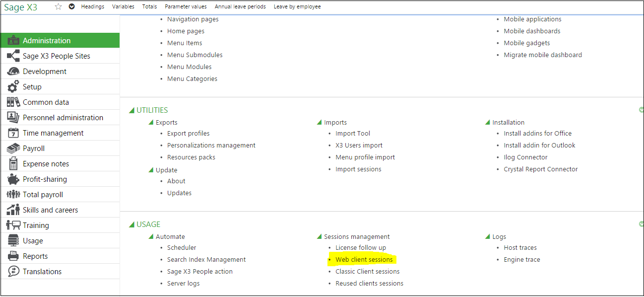Click the Usage server icon
This screenshot has height=297, width=644.
13,241
